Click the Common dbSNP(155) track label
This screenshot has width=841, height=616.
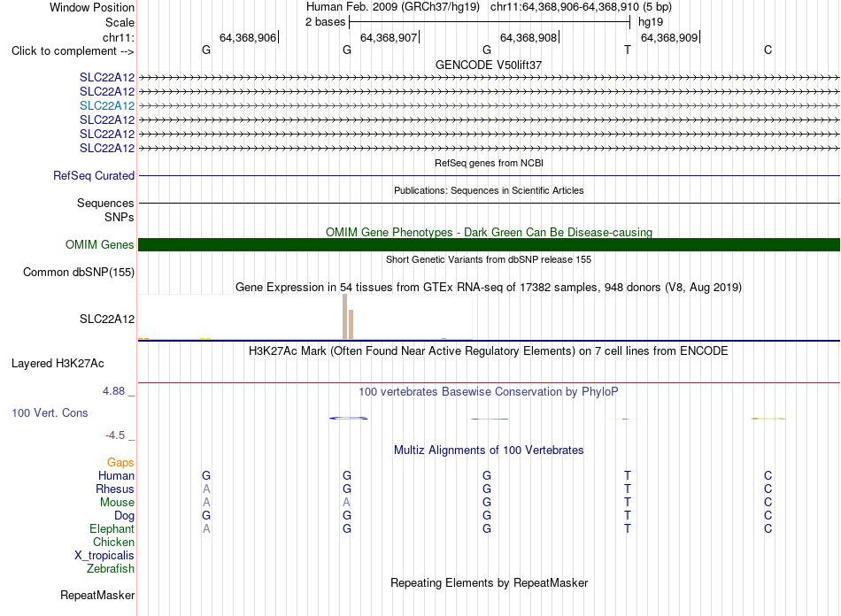[x=78, y=273]
